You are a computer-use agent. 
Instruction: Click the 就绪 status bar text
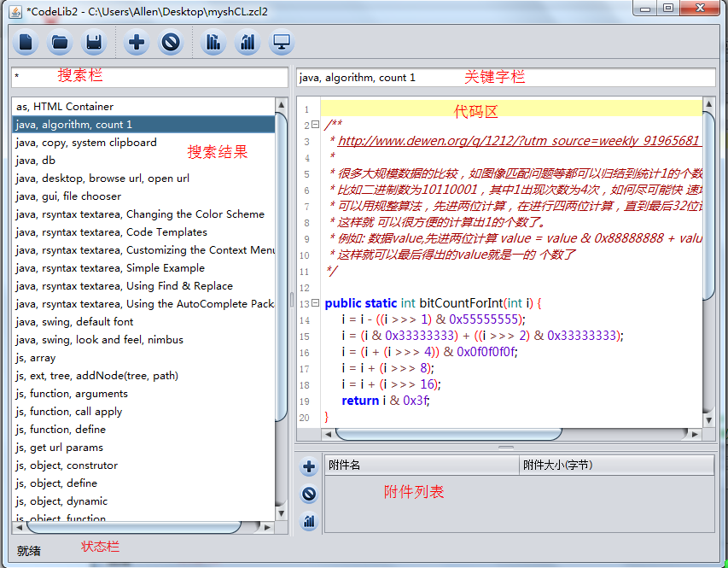point(29,551)
